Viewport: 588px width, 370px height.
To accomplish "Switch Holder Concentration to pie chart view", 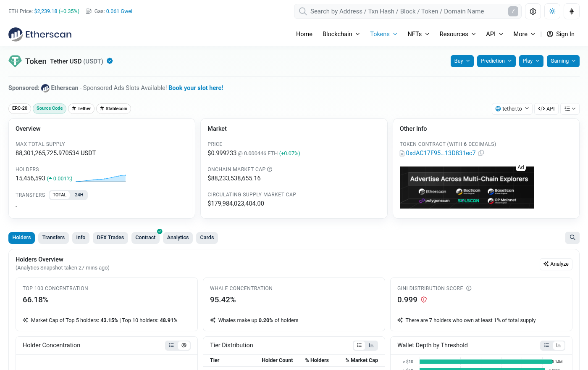I will tap(184, 346).
